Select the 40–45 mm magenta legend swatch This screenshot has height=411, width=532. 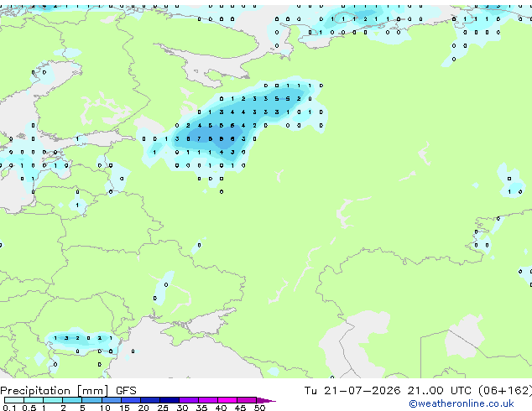click(227, 400)
